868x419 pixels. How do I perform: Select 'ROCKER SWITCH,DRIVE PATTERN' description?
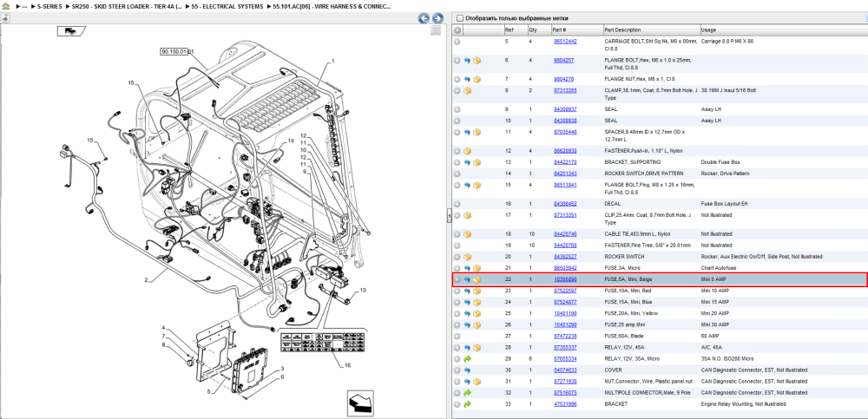click(644, 173)
